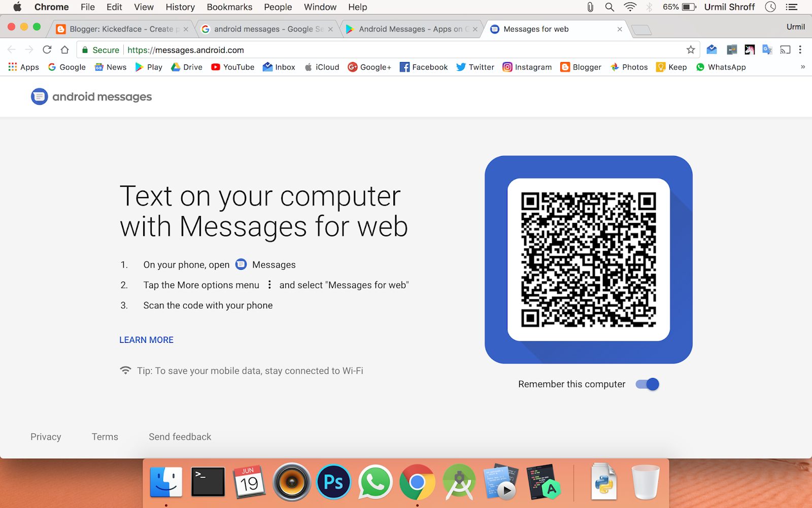Viewport: 812px width, 508px height.
Task: Open the Window menu
Action: click(x=320, y=7)
